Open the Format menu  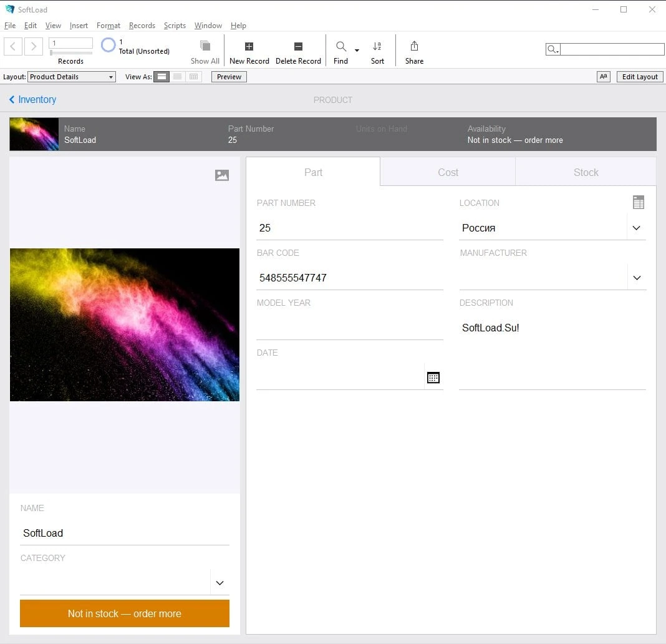pos(109,26)
